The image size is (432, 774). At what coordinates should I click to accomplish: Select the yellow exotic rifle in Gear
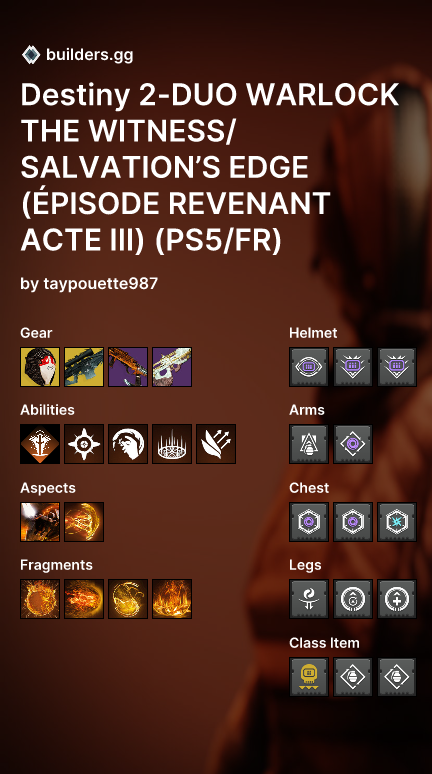click(84, 367)
